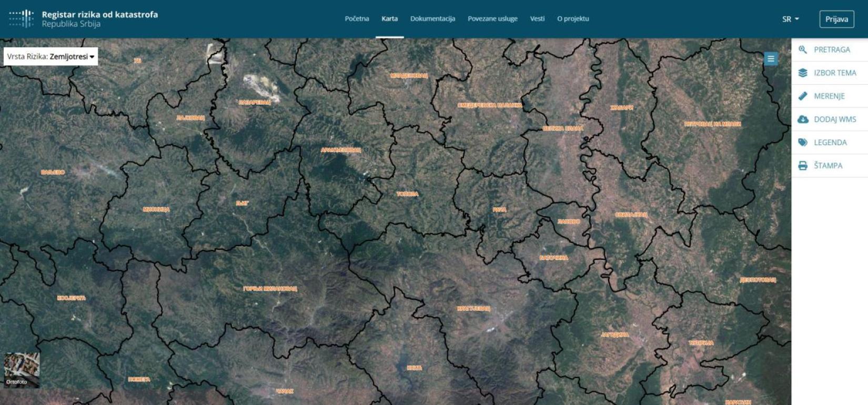The image size is (868, 405).
Task: Click the ЋУПРИЈА map label
Action: pos(701,343)
